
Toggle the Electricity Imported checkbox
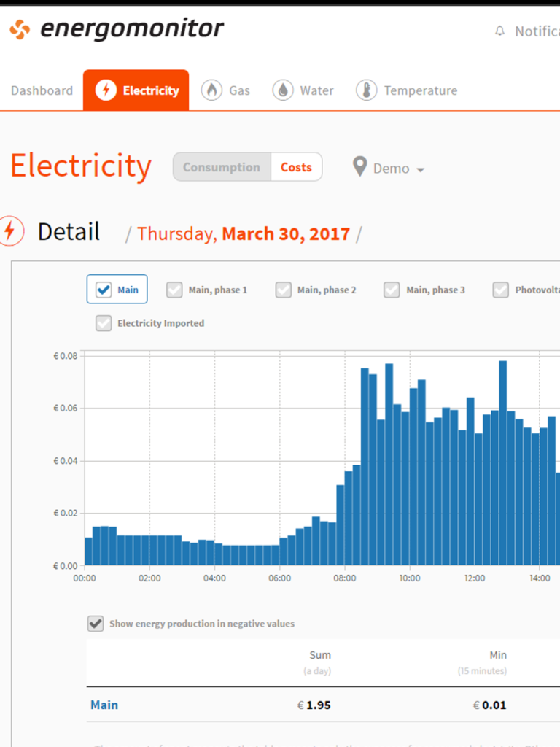pos(104,323)
